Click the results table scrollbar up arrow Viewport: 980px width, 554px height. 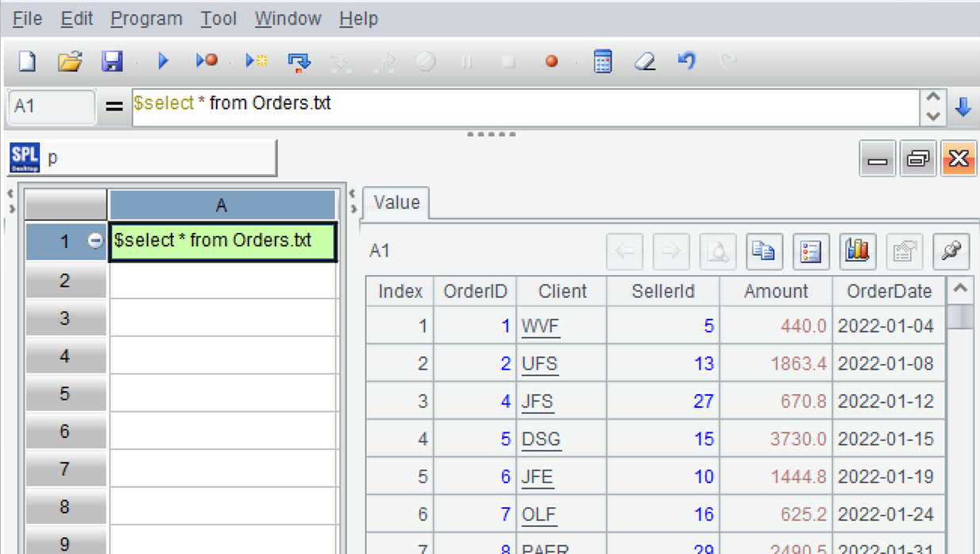959,289
